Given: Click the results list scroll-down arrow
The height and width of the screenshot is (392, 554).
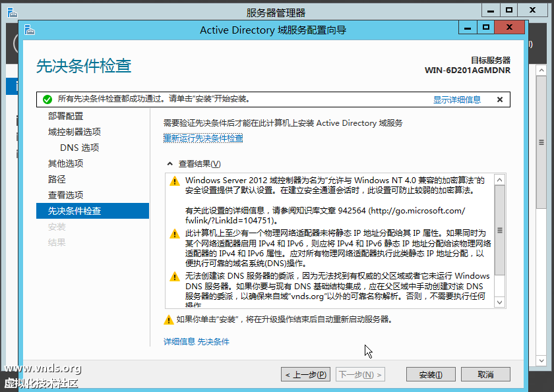Looking at the screenshot, I should (x=499, y=302).
